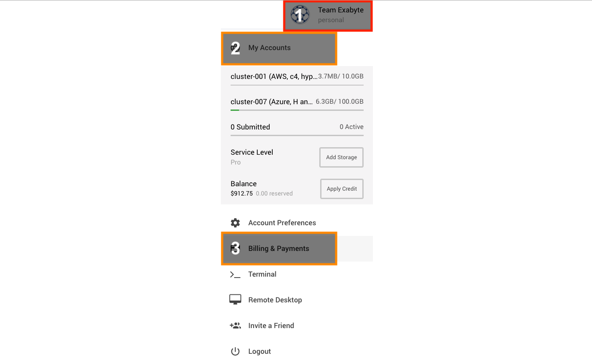Click the 0 Submitted jobs counter
Screen dimensions: 592x364
(x=250, y=127)
